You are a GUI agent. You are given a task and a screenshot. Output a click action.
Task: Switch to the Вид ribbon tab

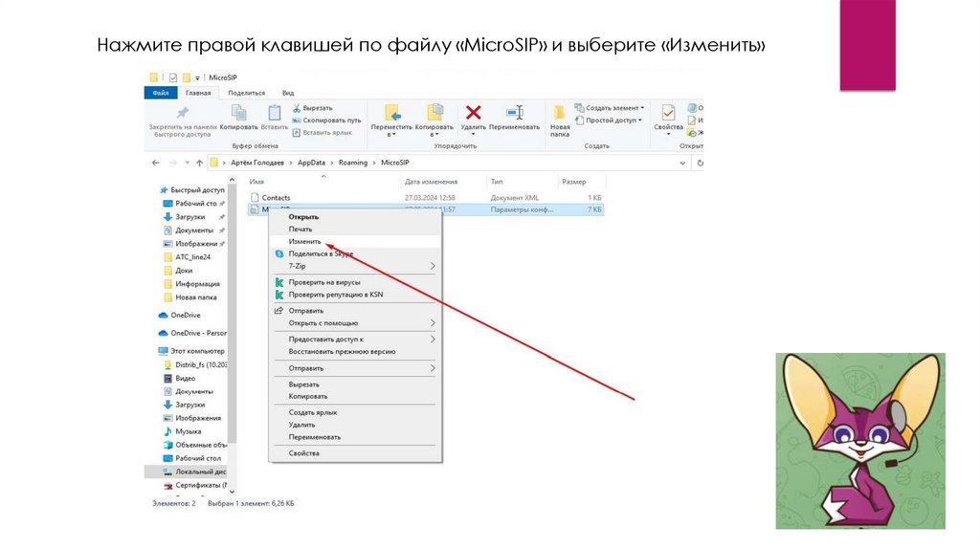pos(287,93)
